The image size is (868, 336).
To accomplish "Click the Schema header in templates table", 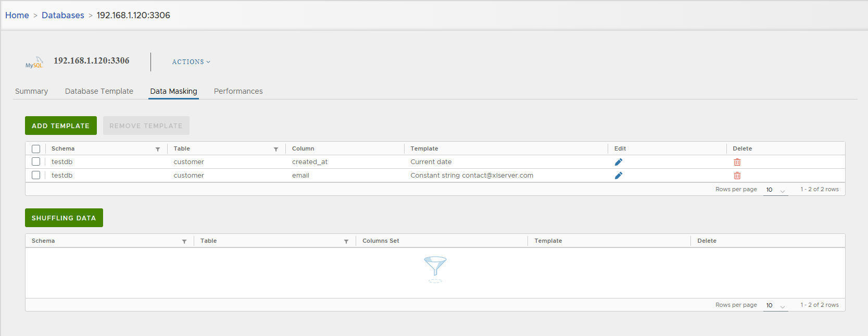I will tap(63, 148).
